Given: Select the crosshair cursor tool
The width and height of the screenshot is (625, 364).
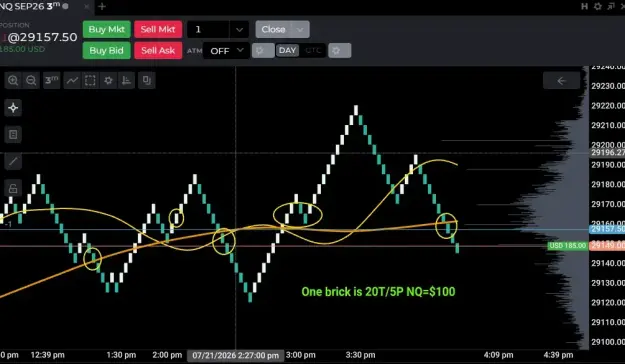Looking at the screenshot, I should [13, 108].
